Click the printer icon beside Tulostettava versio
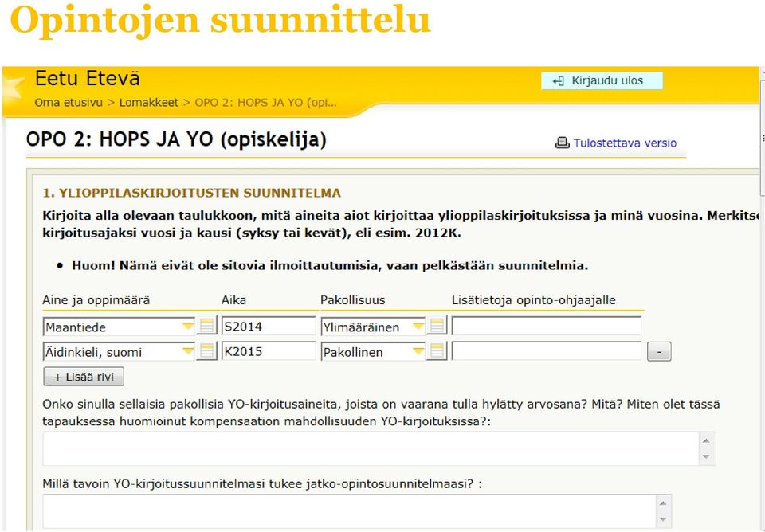 (563, 143)
